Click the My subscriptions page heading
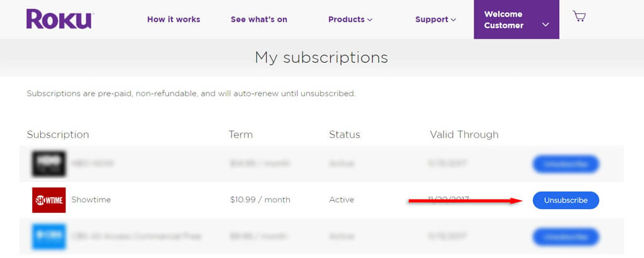644x258 pixels. pos(321,58)
